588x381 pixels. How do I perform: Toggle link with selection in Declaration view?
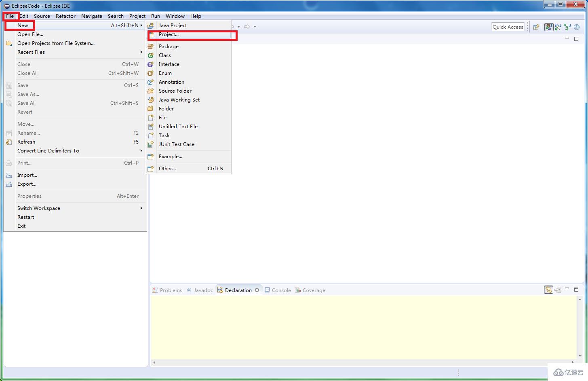click(548, 290)
